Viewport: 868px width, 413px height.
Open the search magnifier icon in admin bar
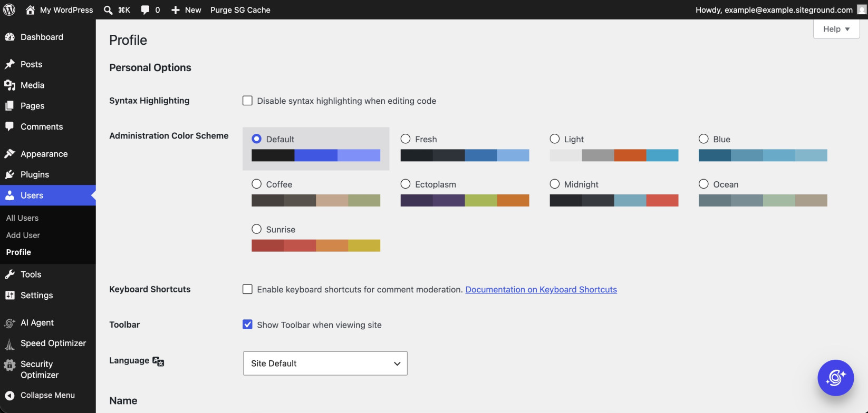[108, 10]
